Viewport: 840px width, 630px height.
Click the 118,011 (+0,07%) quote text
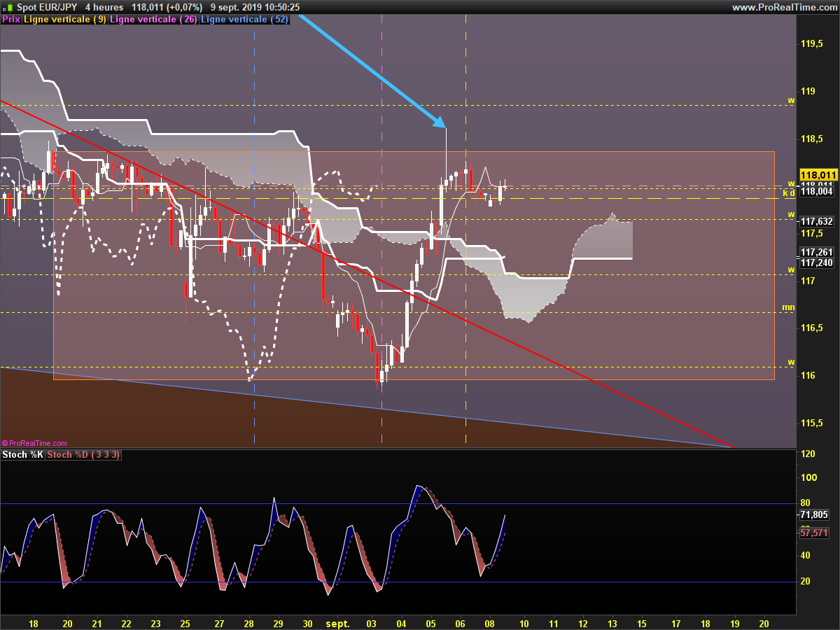click(167, 7)
